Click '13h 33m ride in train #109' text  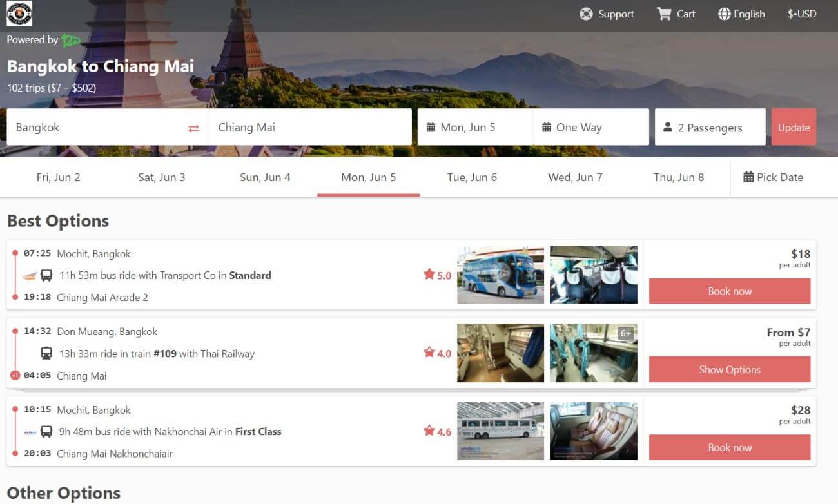point(117,354)
